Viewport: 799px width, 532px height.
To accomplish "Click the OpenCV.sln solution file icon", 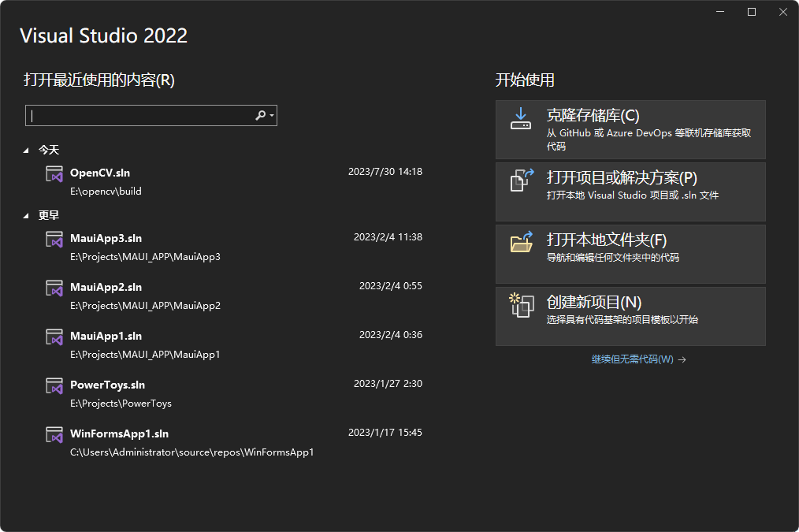I will click(54, 173).
